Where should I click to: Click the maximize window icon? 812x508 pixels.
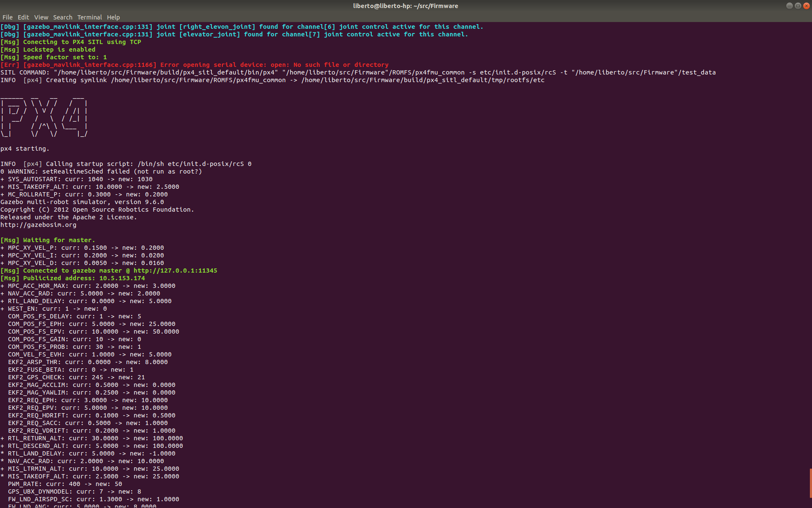click(x=798, y=6)
